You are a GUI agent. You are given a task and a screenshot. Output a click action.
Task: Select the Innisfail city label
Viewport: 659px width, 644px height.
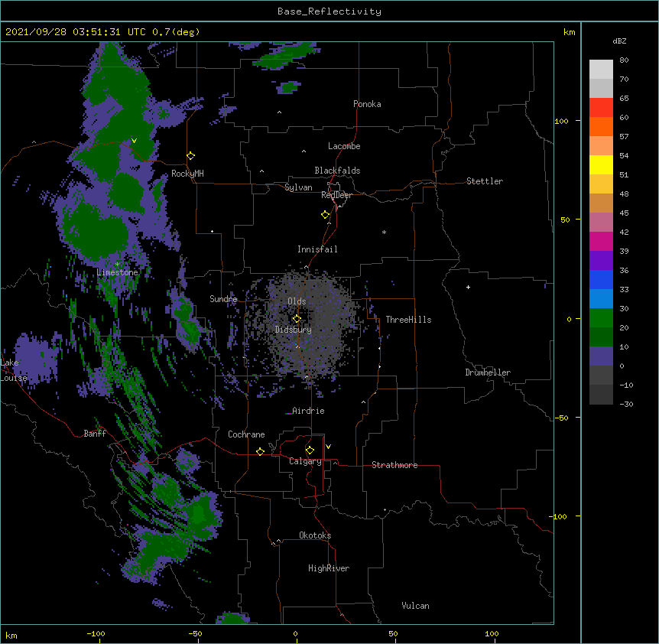click(317, 249)
